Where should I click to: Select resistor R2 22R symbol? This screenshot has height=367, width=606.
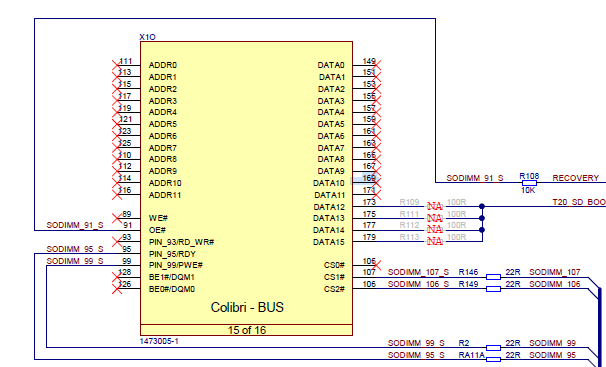click(493, 348)
